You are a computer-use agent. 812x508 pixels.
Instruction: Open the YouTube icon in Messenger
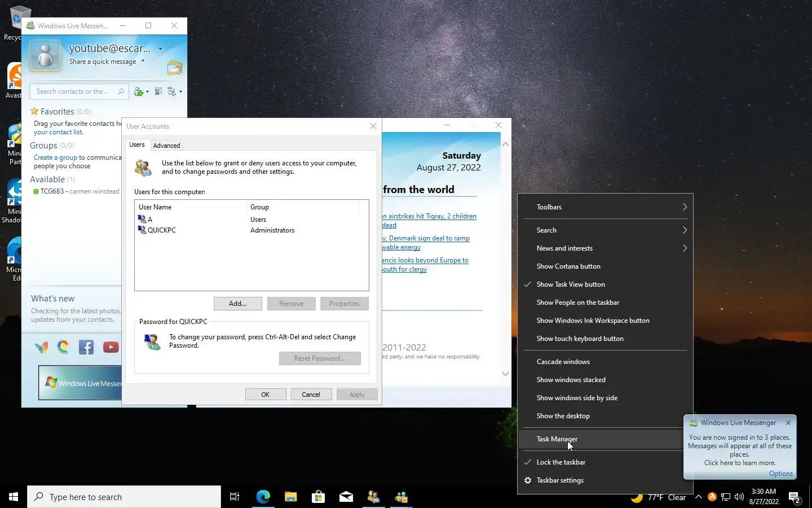pos(111,347)
